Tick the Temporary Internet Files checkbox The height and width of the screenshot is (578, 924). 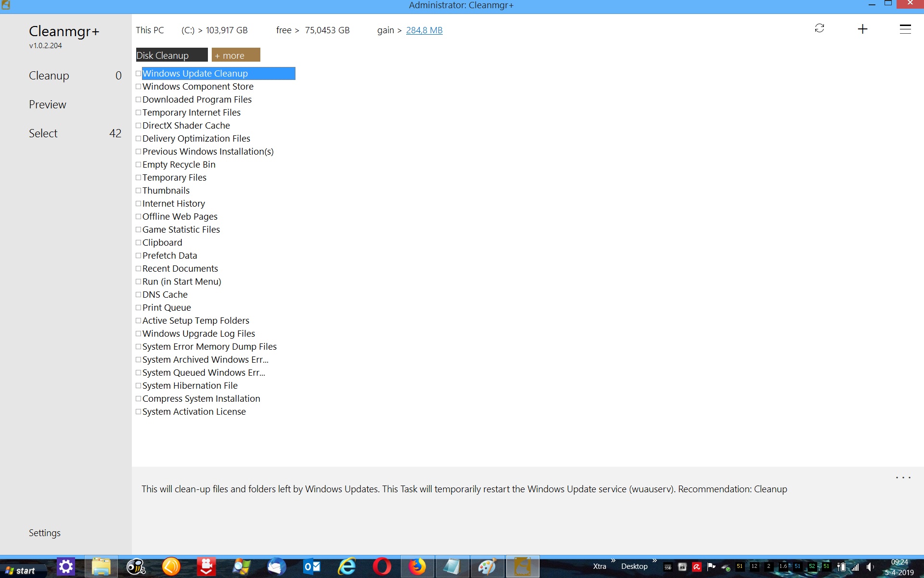coord(139,113)
